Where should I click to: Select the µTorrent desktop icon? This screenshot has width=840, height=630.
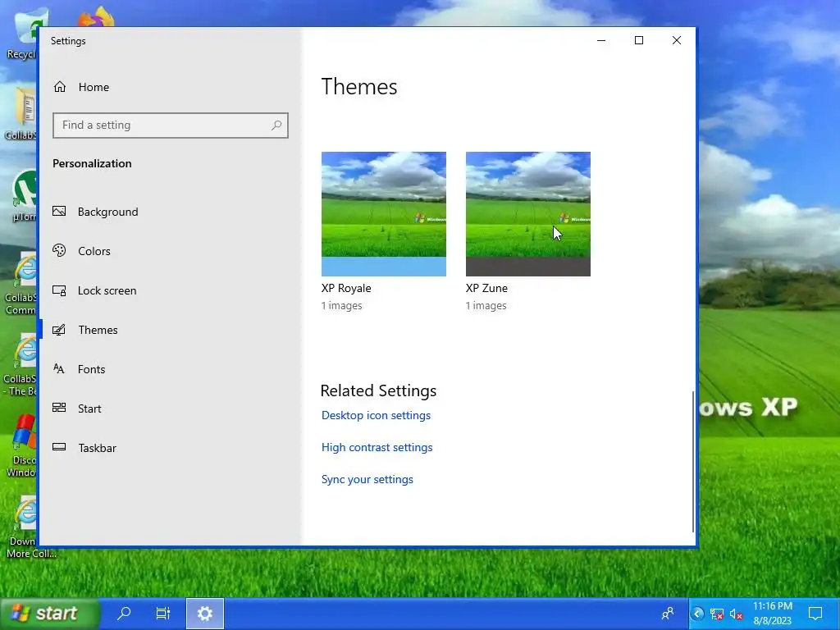23,196
